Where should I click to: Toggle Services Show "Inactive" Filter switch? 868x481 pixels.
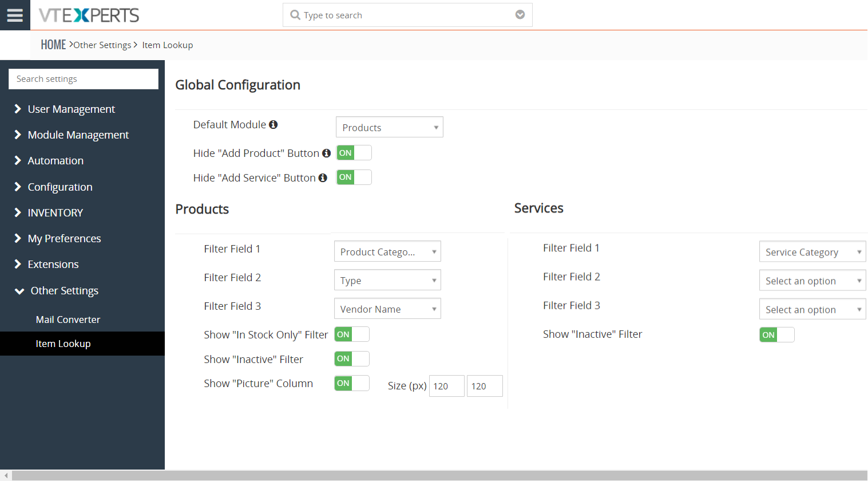777,335
